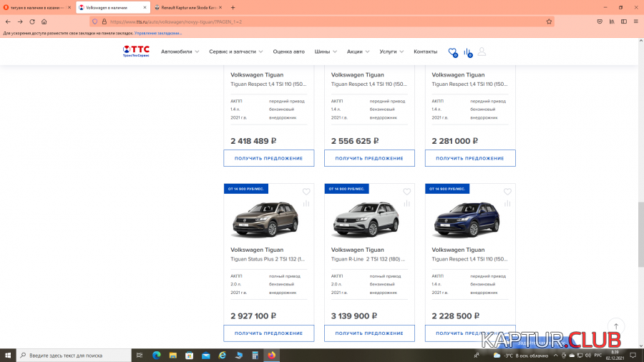
Task: Open Firefox icon on taskbar
Action: (271, 356)
